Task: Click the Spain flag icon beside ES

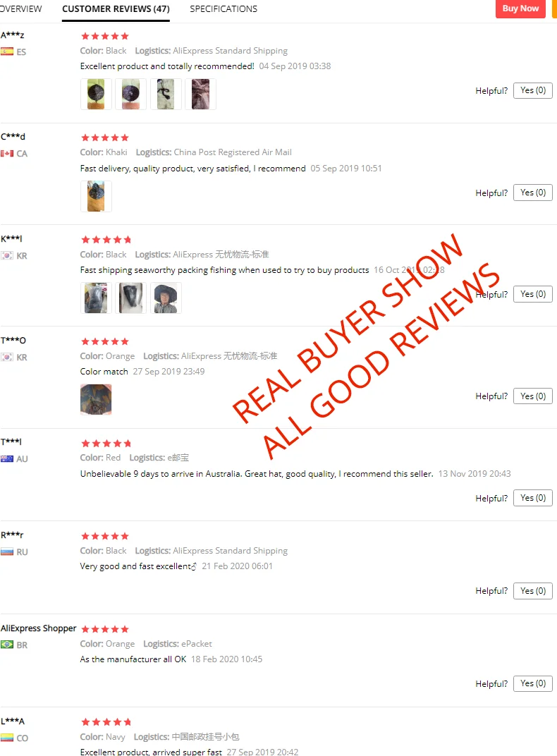Action: coord(7,51)
